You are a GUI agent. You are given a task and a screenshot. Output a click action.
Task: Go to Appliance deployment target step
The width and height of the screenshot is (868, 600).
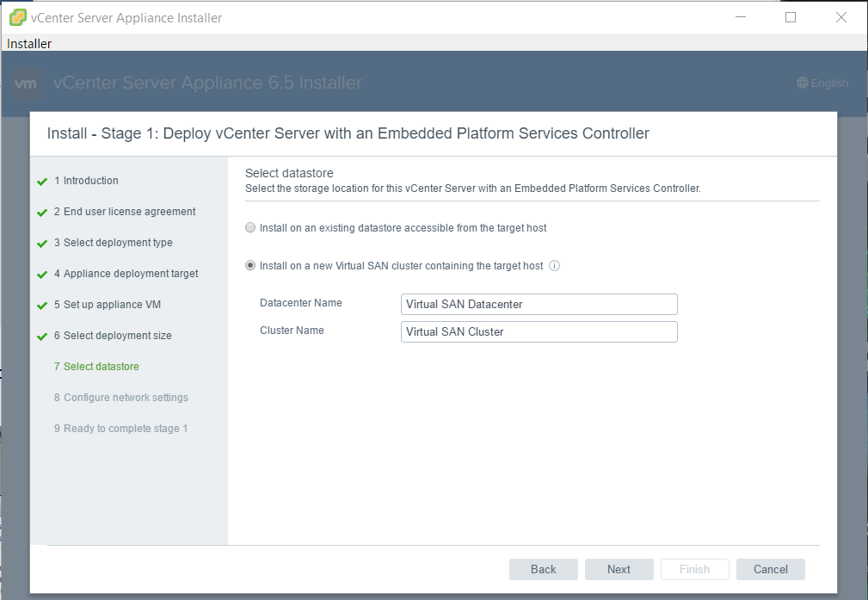click(x=126, y=274)
